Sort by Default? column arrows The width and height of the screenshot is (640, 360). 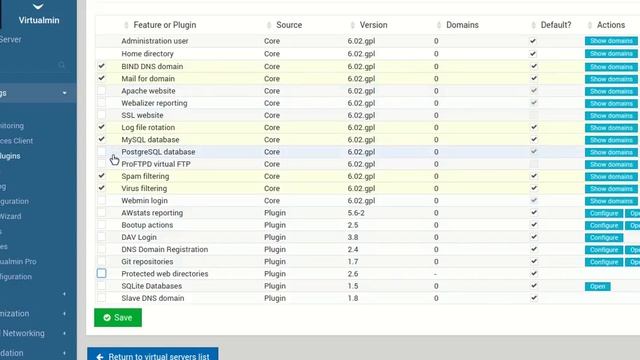[x=533, y=25]
